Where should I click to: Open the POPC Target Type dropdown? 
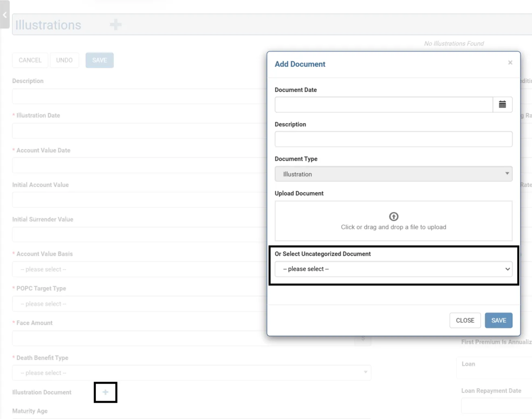pyautogui.click(x=138, y=304)
